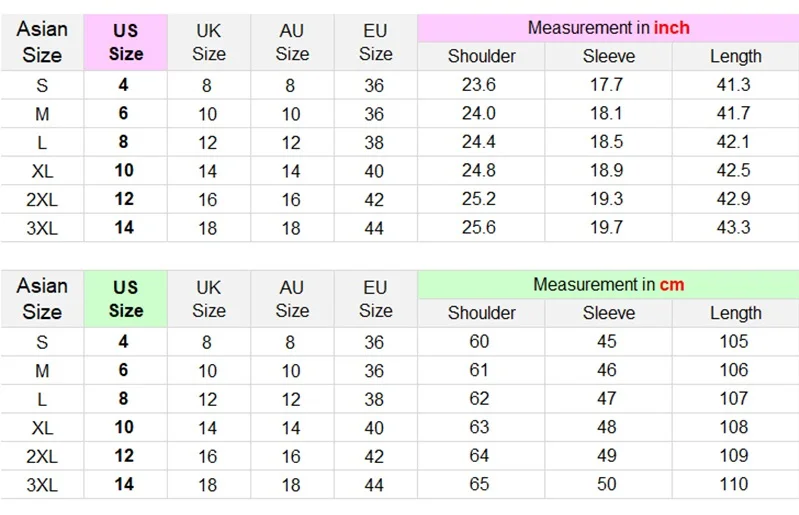Image resolution: width=799 pixels, height=515 pixels.
Task: Click Length column header in inch table
Action: point(736,57)
